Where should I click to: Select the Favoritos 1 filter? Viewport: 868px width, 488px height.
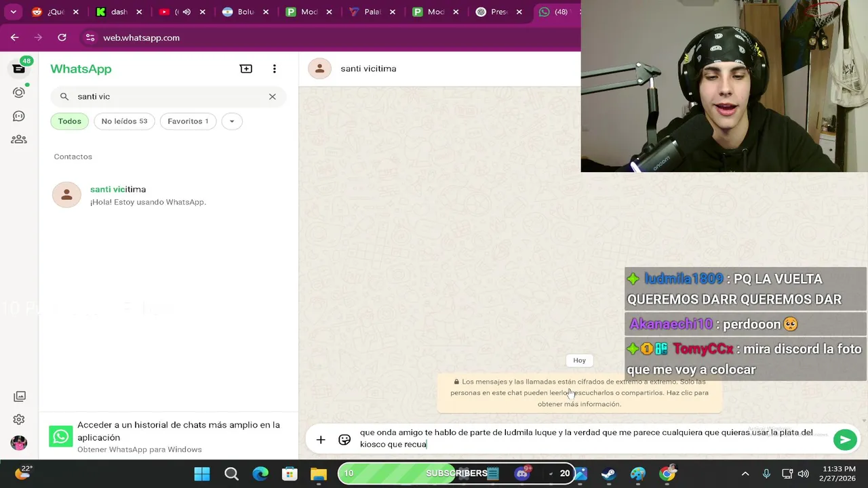point(188,121)
